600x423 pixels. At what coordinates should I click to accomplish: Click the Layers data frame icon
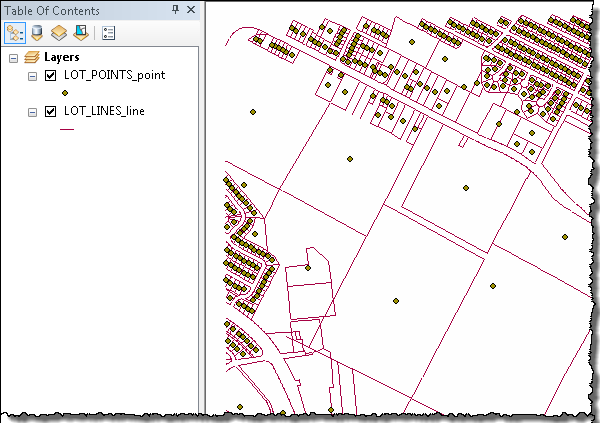click(31, 58)
